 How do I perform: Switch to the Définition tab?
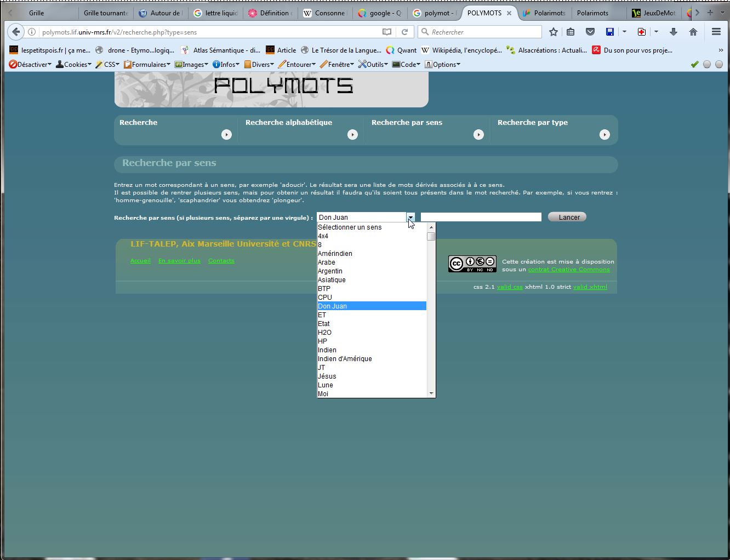270,13
